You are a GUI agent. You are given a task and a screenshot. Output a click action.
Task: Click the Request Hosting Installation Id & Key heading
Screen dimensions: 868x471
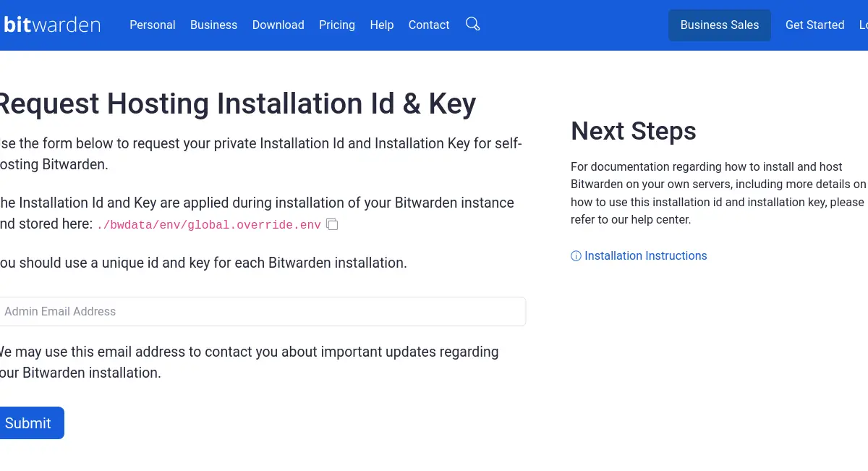click(x=237, y=103)
